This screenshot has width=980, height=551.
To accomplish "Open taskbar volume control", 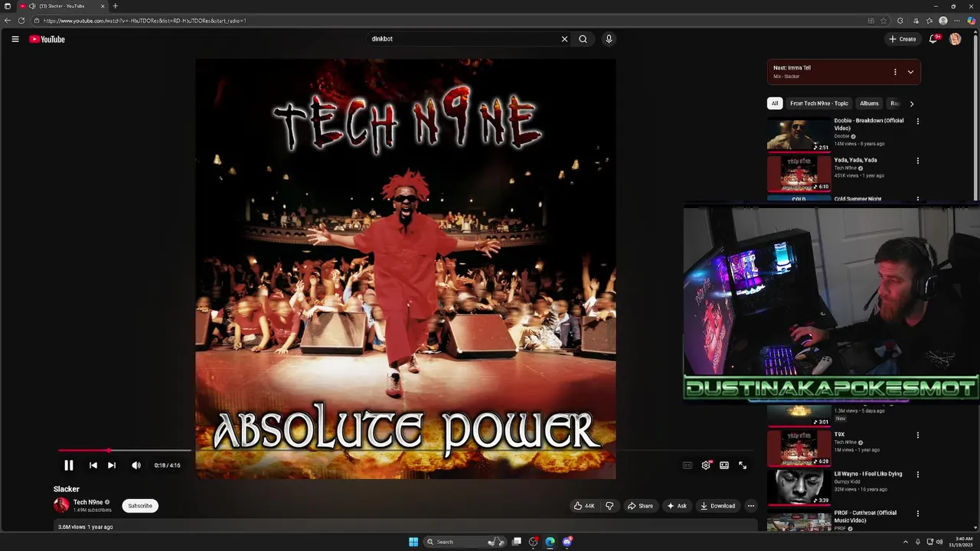I will coord(939,542).
